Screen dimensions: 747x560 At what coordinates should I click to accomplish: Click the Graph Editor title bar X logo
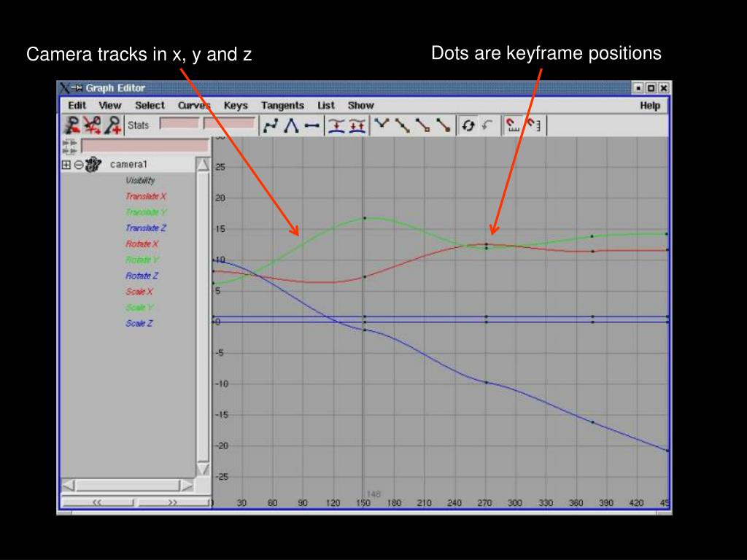[65, 88]
